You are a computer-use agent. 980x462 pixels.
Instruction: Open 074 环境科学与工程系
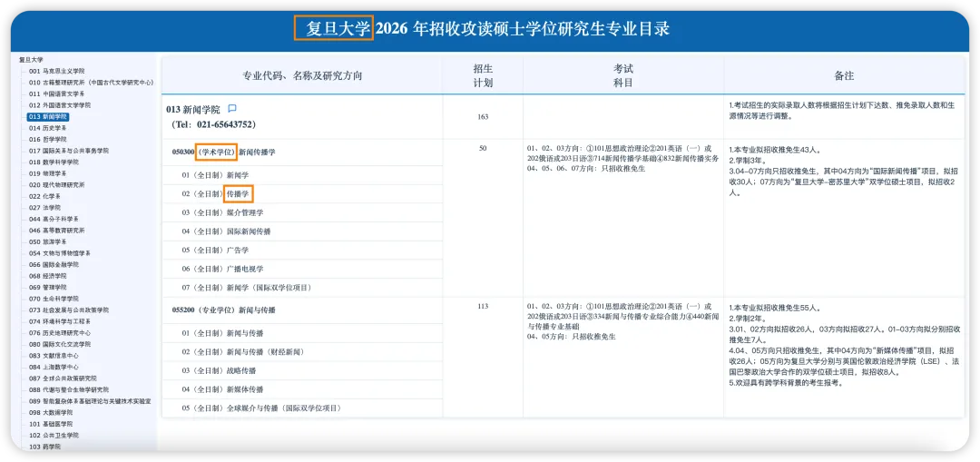59,321
